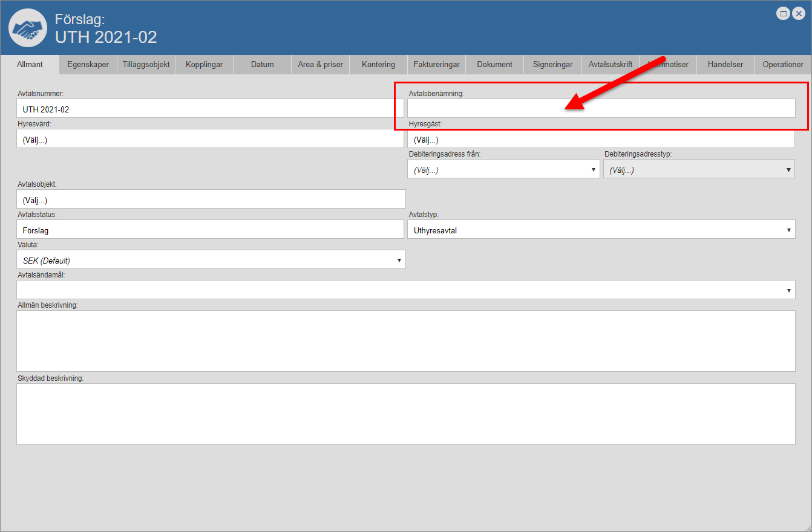Image resolution: width=812 pixels, height=532 pixels.
Task: Click the Avtalsobjekt selection field
Action: [x=211, y=199]
